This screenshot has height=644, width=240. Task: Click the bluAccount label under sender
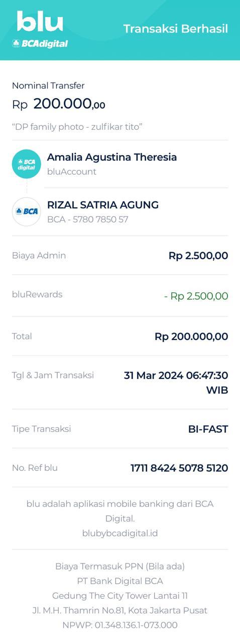coord(72,172)
